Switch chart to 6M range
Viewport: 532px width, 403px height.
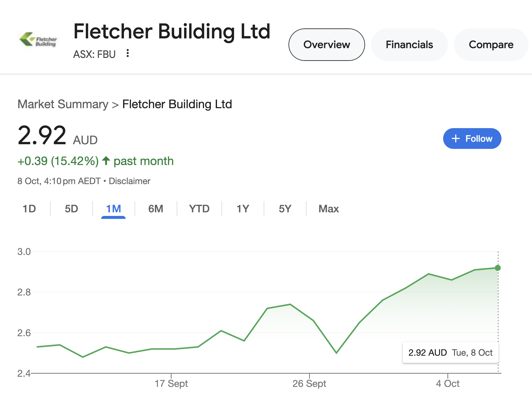(156, 209)
